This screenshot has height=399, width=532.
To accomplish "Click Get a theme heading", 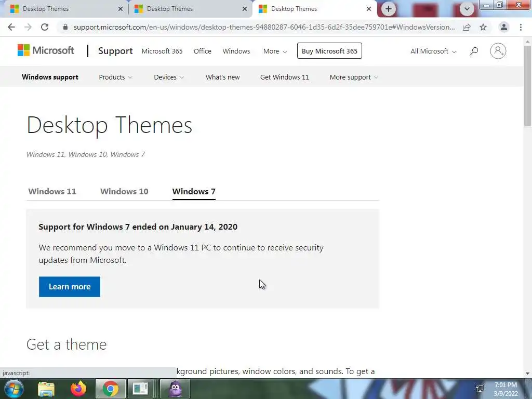I will (66, 344).
